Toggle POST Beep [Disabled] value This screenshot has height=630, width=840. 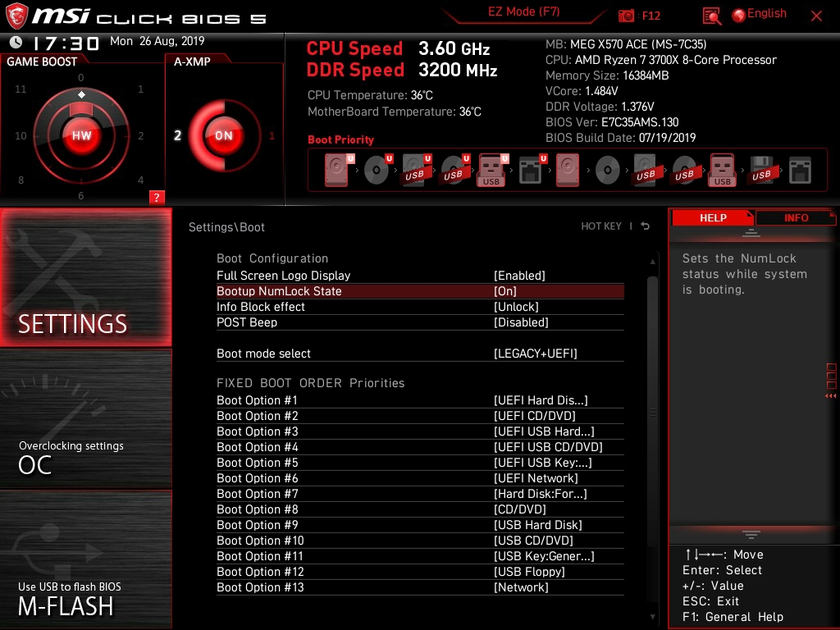(x=521, y=322)
